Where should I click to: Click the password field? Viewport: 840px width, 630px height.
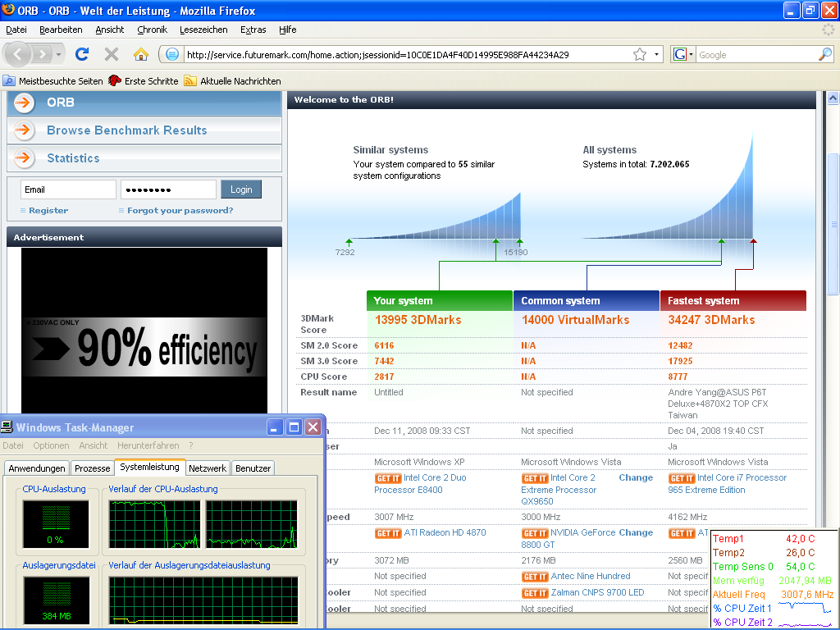point(168,189)
